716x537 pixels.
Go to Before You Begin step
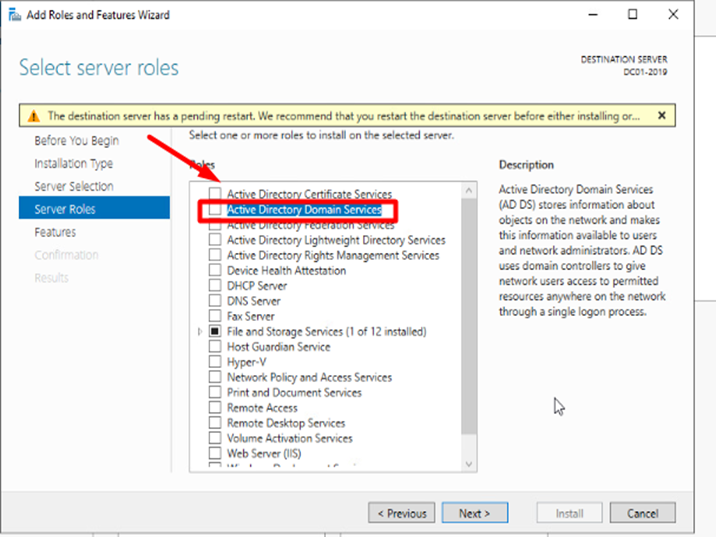click(x=76, y=141)
